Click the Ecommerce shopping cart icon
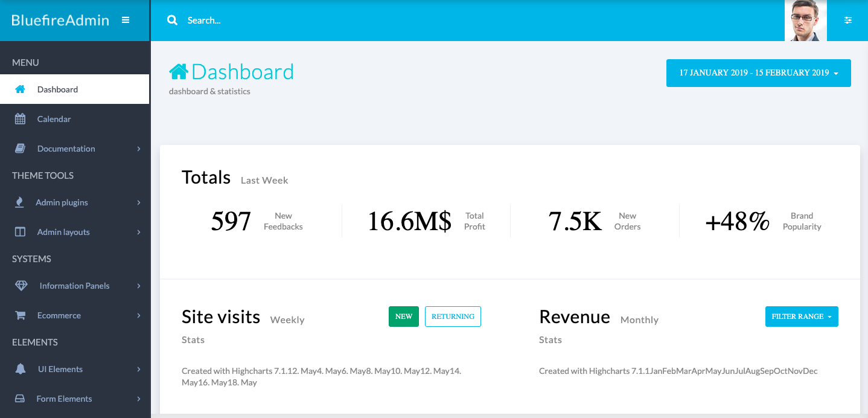The height and width of the screenshot is (418, 868). coord(20,315)
